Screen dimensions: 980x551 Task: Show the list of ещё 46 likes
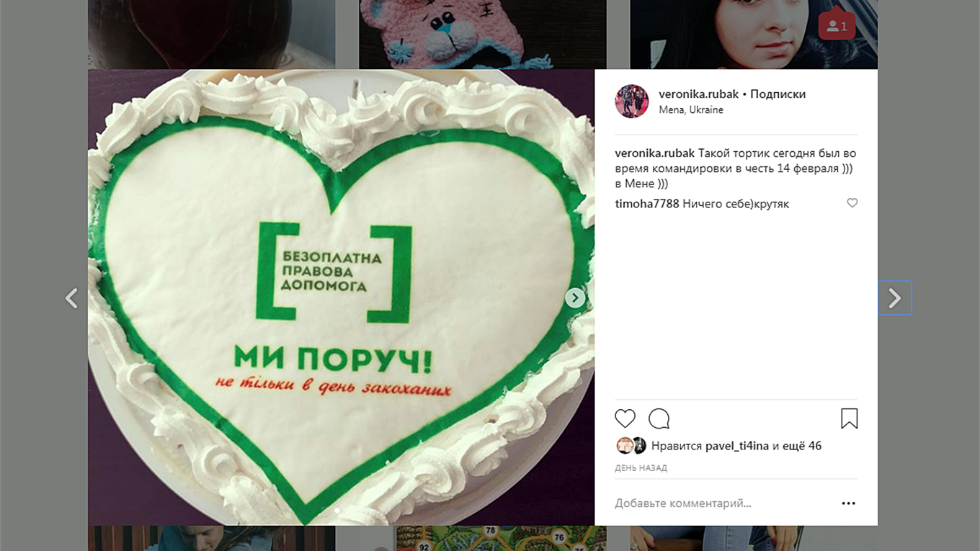click(802, 446)
